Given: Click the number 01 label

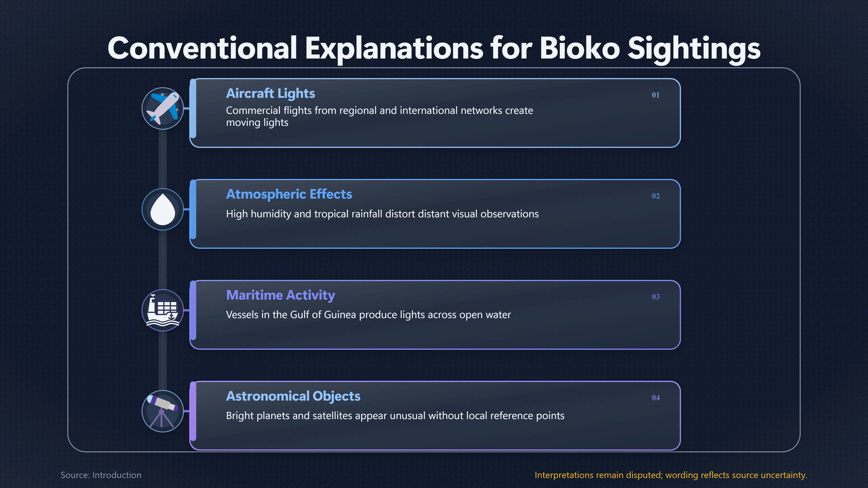Looking at the screenshot, I should coord(655,95).
